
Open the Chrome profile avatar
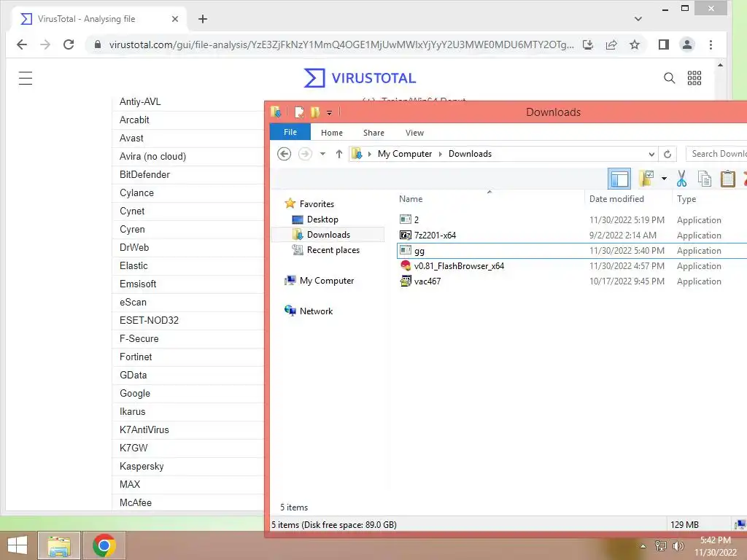pyautogui.click(x=687, y=44)
